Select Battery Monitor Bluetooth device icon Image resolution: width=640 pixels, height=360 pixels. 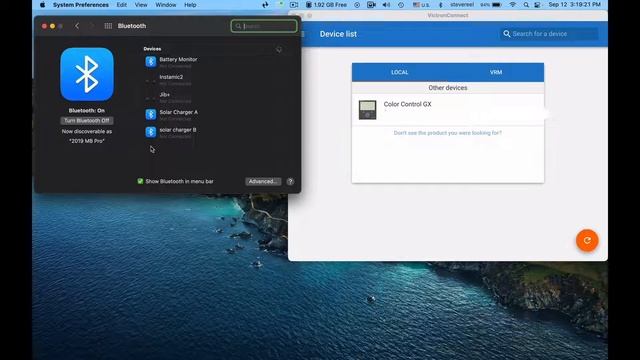(151, 62)
